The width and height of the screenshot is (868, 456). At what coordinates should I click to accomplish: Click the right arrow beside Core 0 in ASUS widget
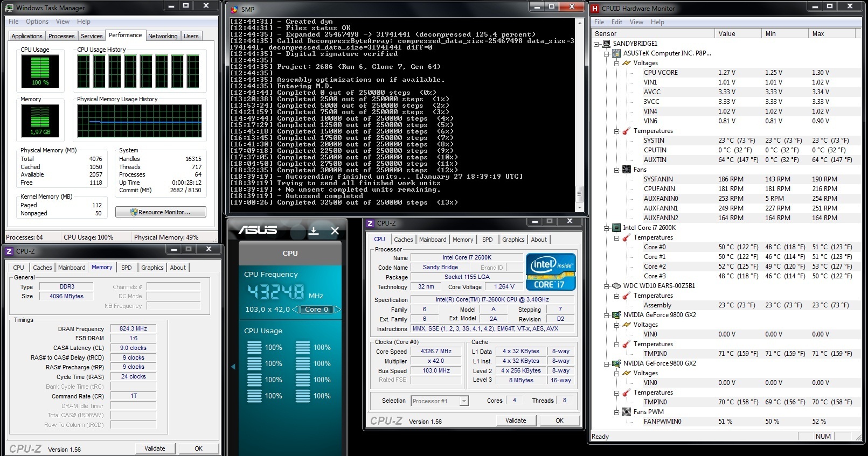tap(337, 310)
